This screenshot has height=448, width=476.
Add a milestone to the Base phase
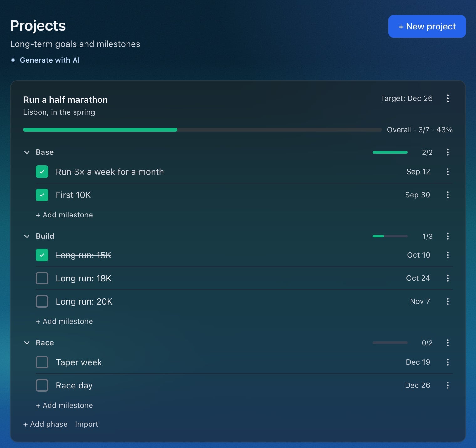click(64, 215)
